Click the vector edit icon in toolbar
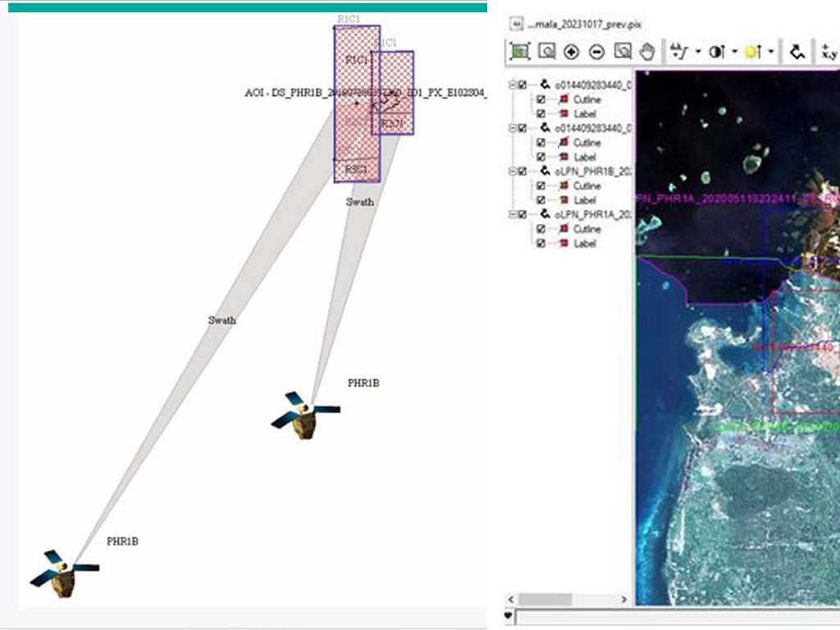 click(796, 52)
